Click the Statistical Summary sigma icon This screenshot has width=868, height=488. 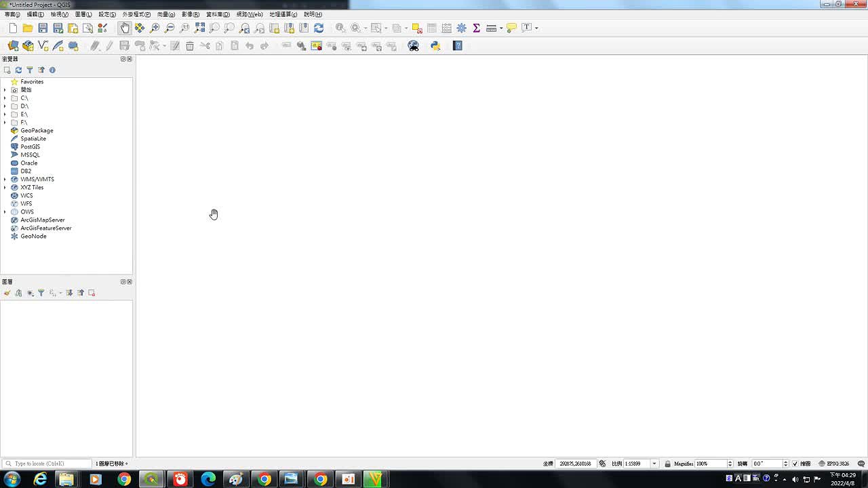tap(476, 28)
